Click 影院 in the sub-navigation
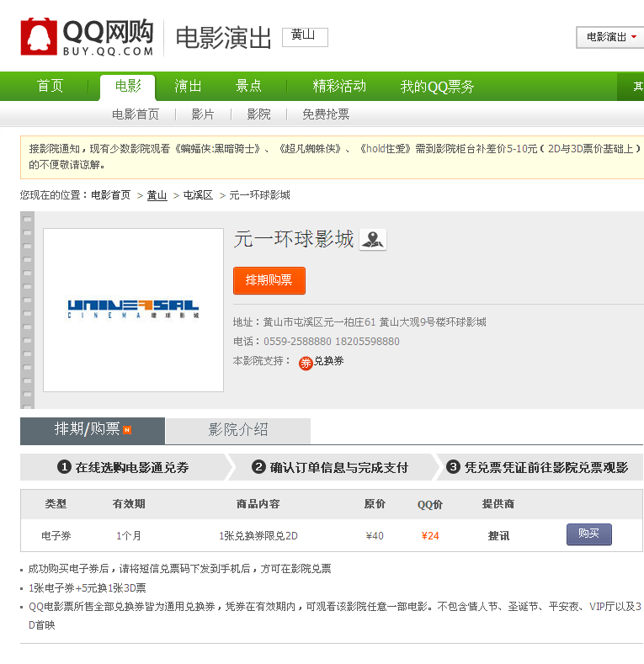The image size is (644, 664). [x=259, y=114]
